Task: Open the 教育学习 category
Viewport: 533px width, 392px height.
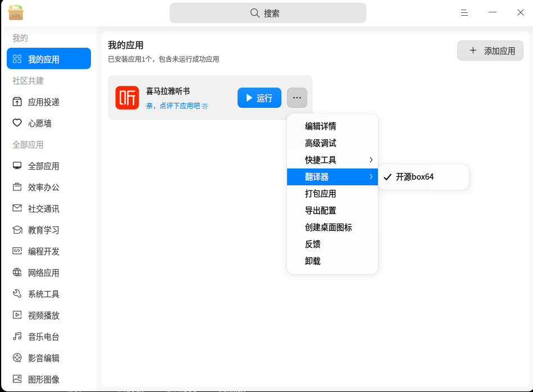Action: pyautogui.click(x=49, y=230)
